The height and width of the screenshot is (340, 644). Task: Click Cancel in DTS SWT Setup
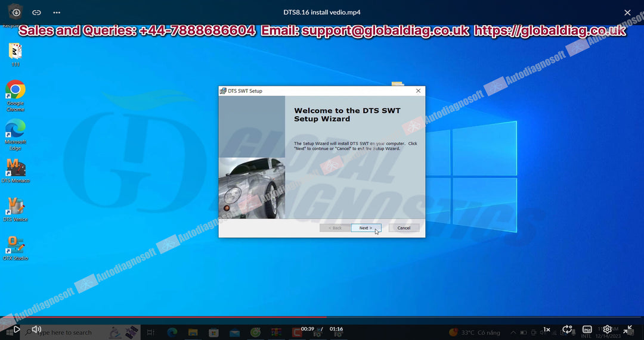(404, 228)
